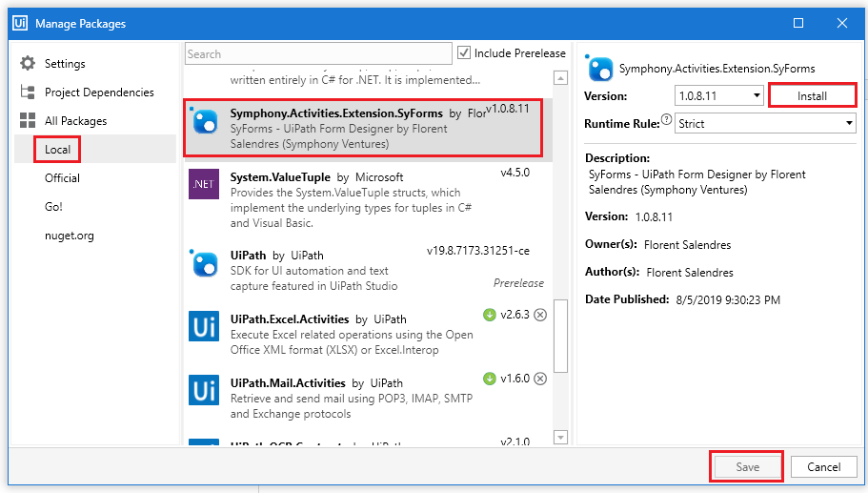Click the Symphony.Activities.Extension.SyForms title in details pane

(717, 69)
